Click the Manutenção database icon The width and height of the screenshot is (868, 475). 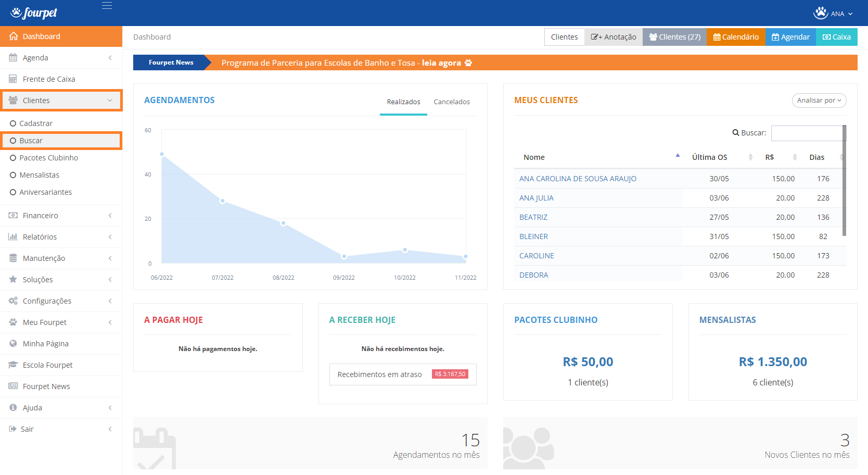pos(13,258)
